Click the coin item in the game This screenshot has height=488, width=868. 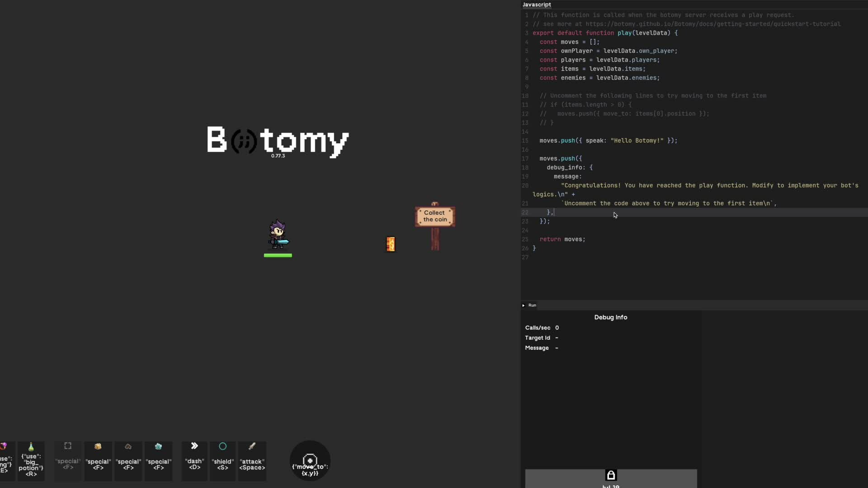pos(391,244)
